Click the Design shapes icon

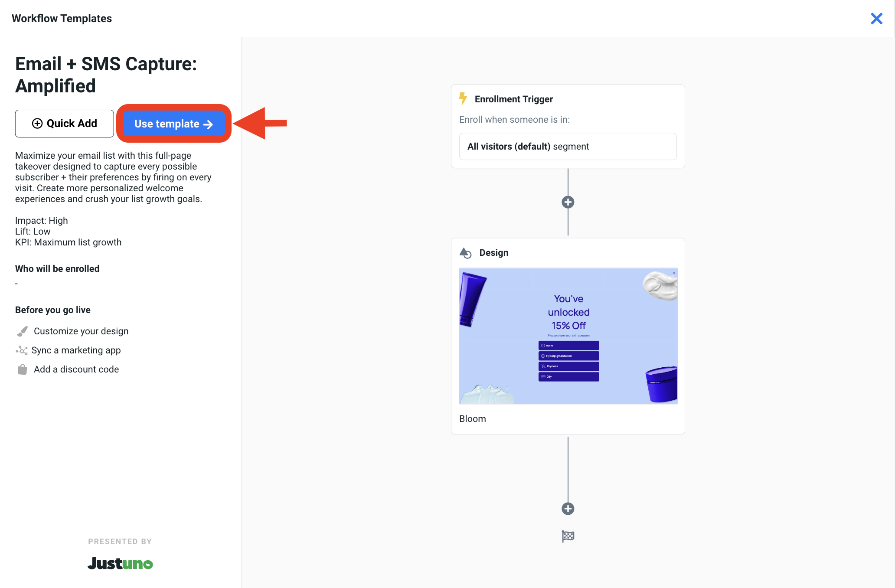pos(465,253)
